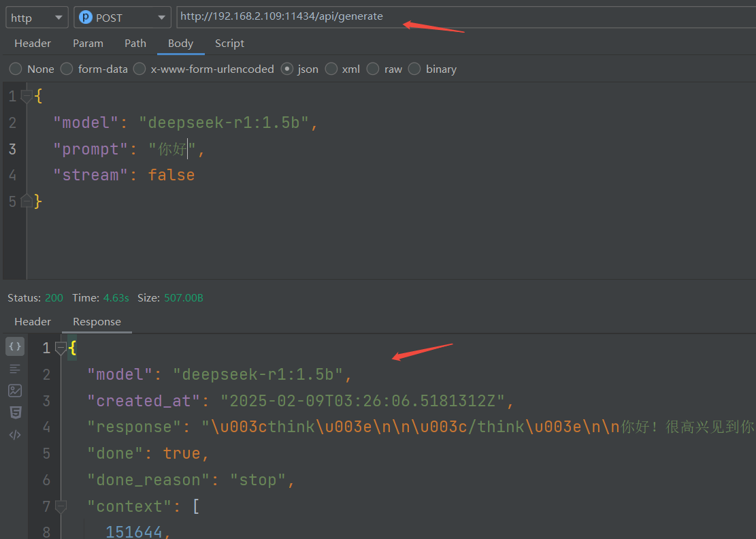Click the response text line with think tags
The width and height of the screenshot is (756, 539).
coord(421,427)
